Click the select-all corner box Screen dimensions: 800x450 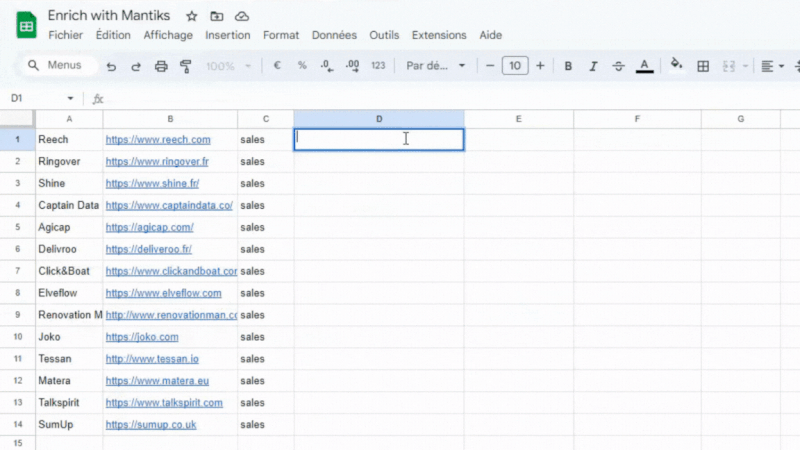[17, 119]
